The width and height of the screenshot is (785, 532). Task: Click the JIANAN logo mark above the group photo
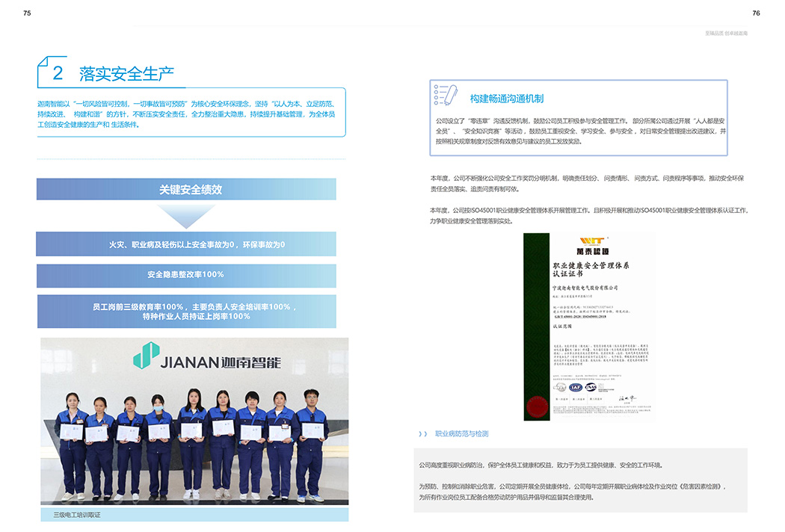click(x=146, y=356)
